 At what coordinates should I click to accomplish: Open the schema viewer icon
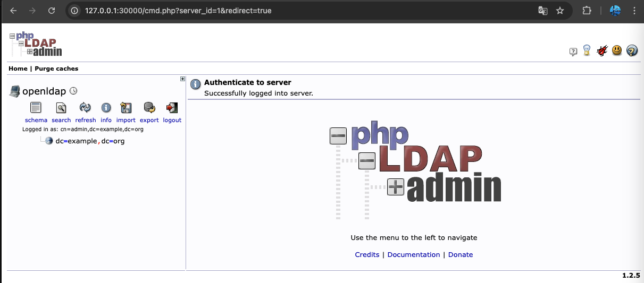[x=36, y=108]
